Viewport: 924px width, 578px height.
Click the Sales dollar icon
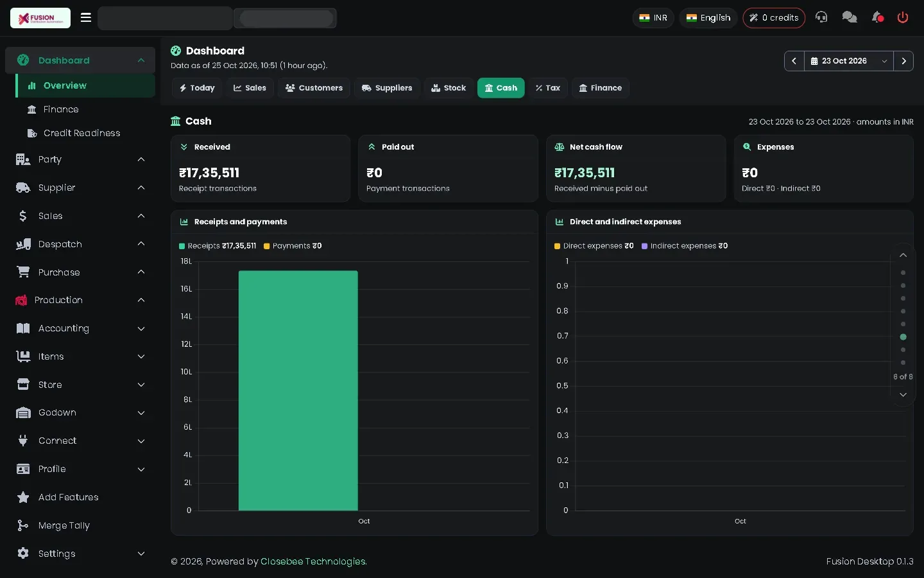pos(23,216)
